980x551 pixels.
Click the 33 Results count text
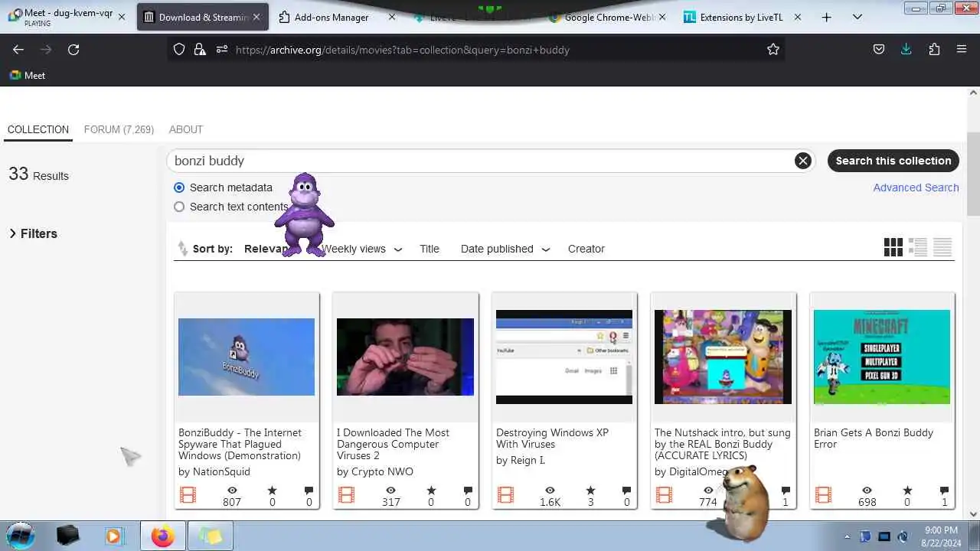[x=38, y=174]
